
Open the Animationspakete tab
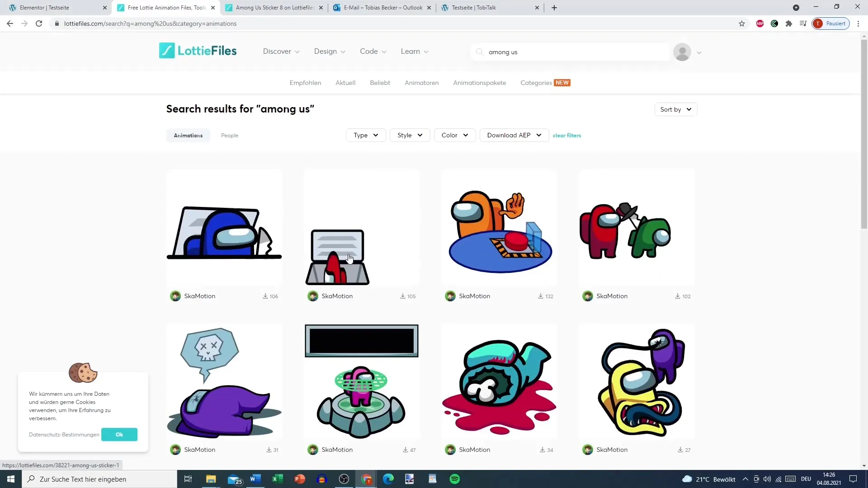(x=479, y=83)
